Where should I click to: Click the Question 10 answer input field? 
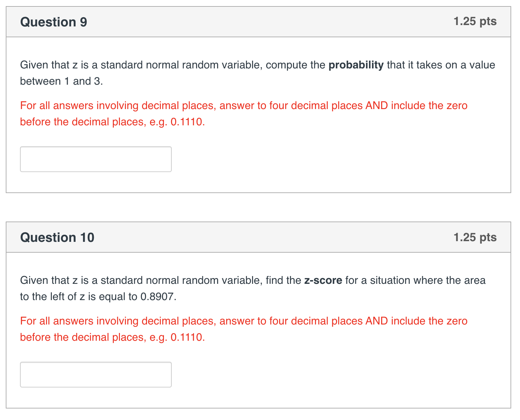[x=96, y=374]
